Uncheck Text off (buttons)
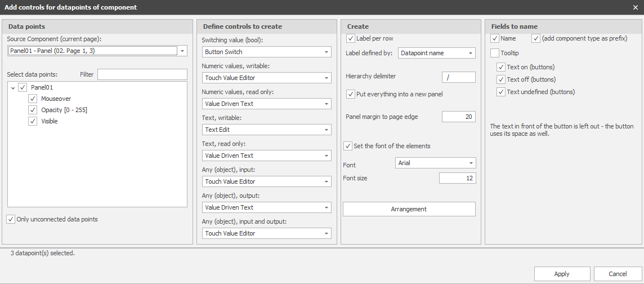The width and height of the screenshot is (644, 284). (x=500, y=79)
